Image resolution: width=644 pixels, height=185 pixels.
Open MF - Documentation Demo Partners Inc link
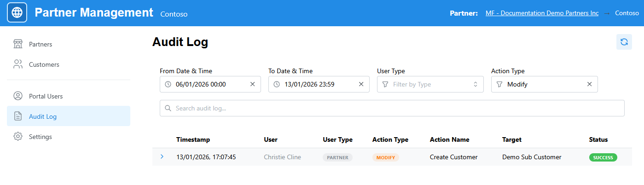(542, 13)
